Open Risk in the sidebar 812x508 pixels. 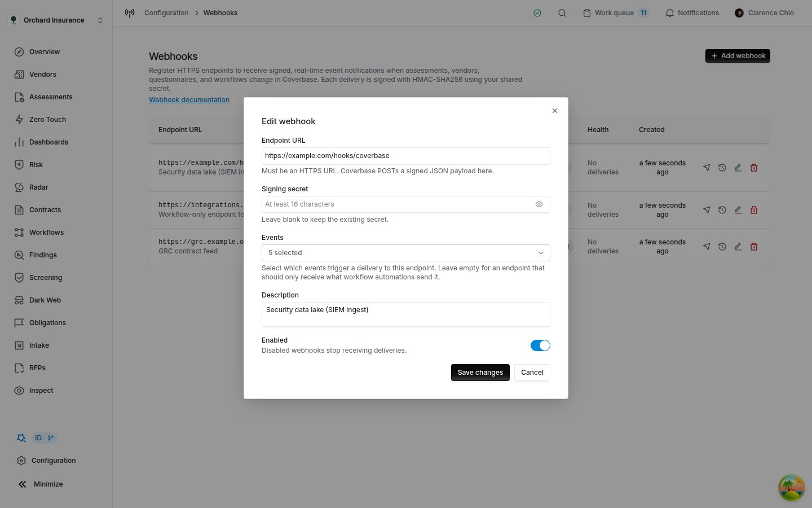[36, 165]
